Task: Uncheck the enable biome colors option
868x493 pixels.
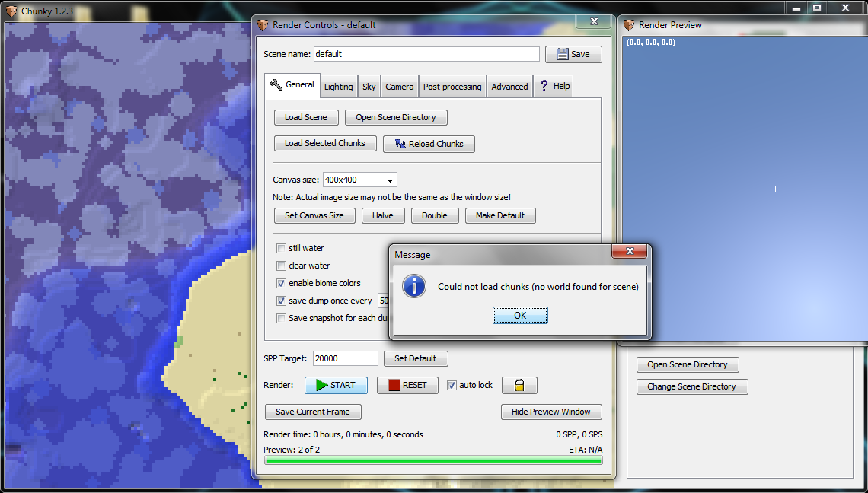Action: pos(281,283)
